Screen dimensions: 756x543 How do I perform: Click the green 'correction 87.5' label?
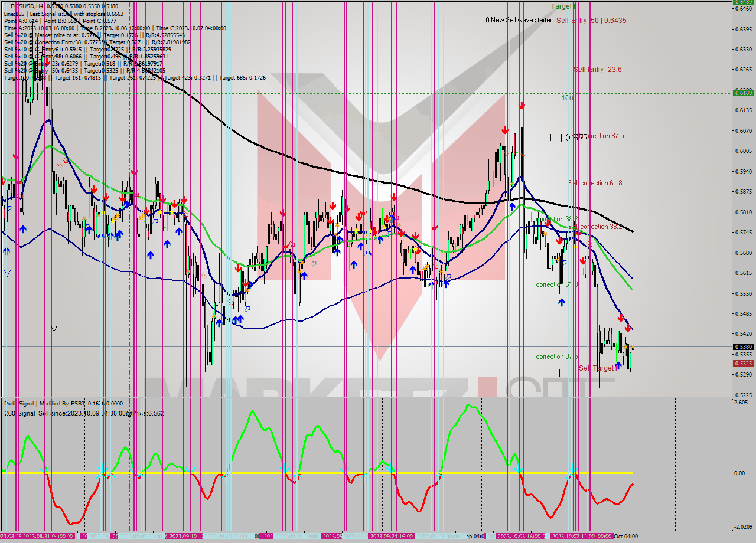pos(557,356)
